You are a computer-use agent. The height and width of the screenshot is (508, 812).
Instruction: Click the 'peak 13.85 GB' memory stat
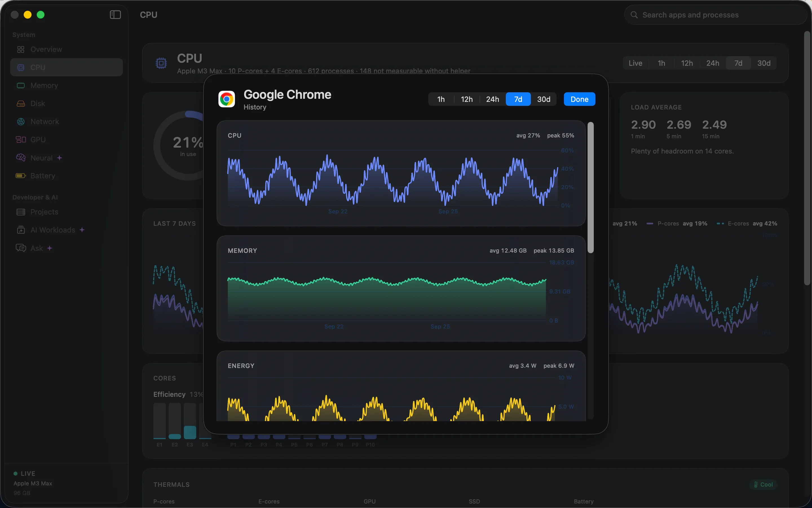coord(554,251)
